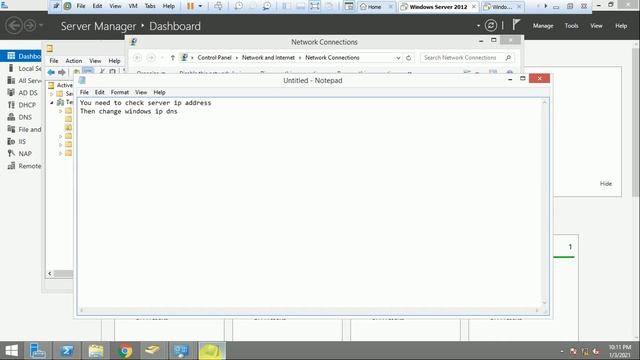Image resolution: width=640 pixels, height=360 pixels.
Task: Select the Active Directory root tree node
Action: [61, 85]
